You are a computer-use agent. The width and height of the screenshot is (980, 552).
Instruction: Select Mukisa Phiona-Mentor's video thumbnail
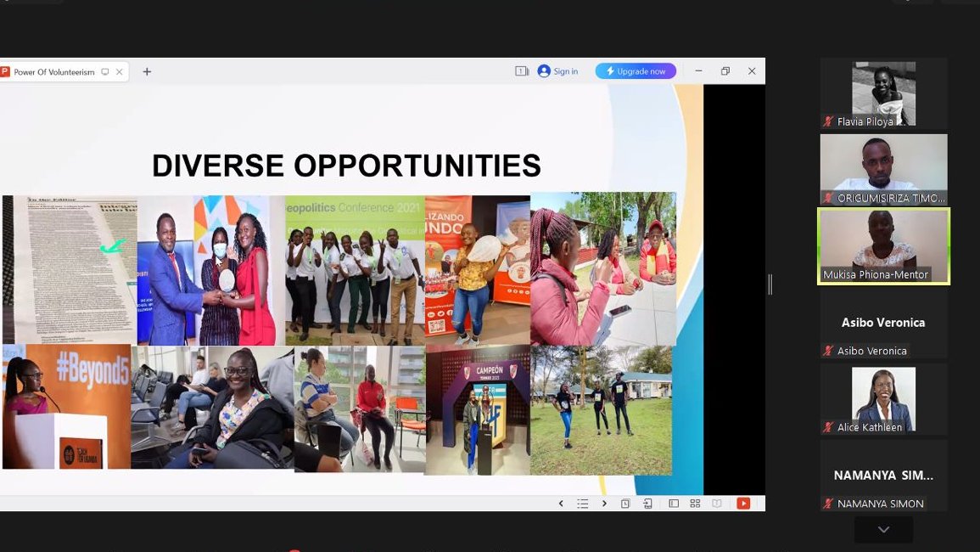tap(883, 245)
